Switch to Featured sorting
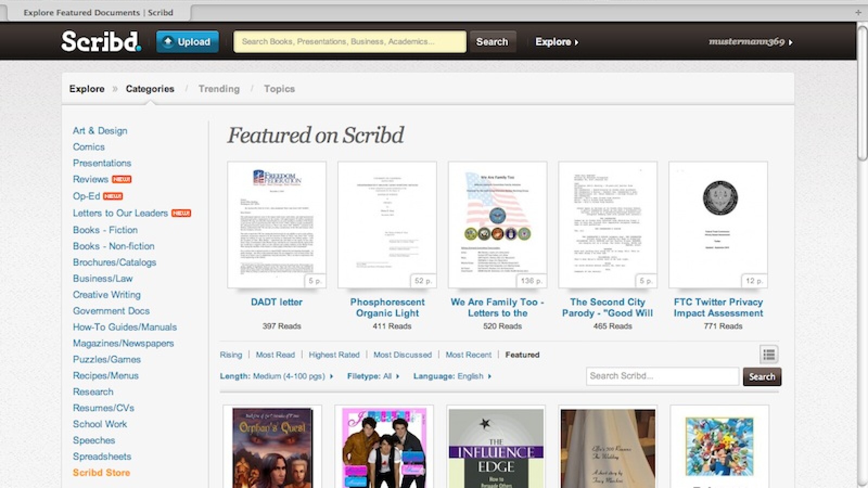 tap(522, 355)
